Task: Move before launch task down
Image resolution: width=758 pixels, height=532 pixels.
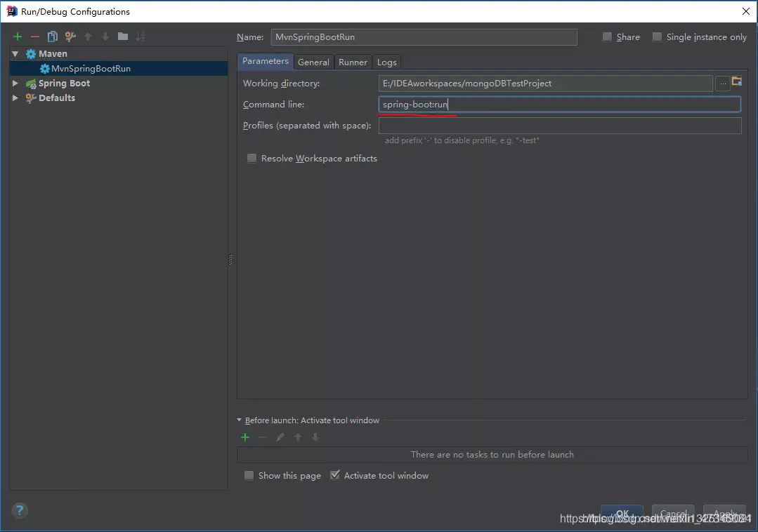Action: pyautogui.click(x=315, y=437)
